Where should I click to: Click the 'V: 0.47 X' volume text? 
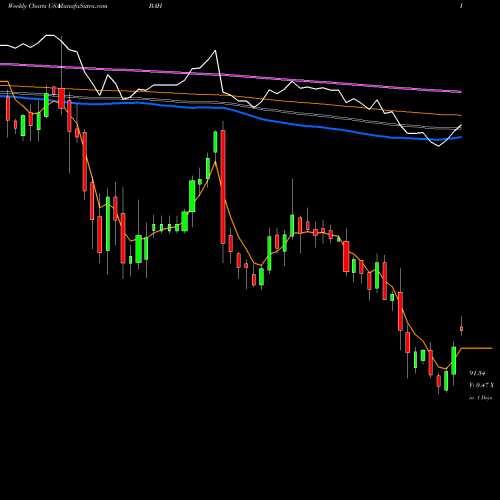[481, 385]
